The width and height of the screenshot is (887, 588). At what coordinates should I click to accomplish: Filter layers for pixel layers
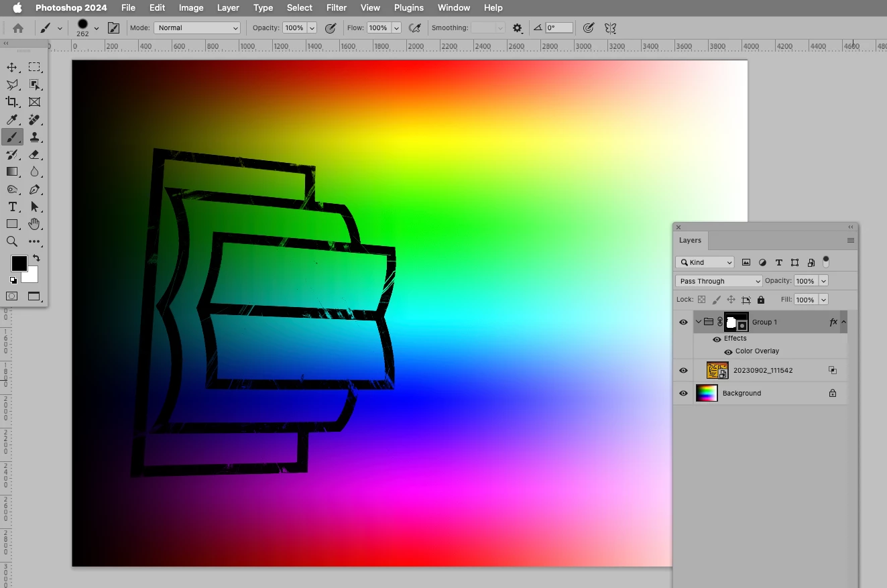746,262
